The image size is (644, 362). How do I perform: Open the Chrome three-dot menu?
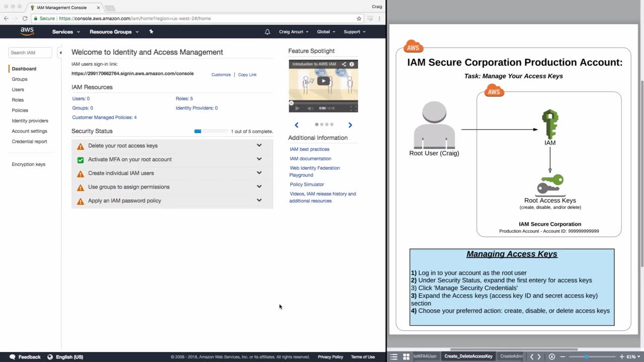click(380, 19)
